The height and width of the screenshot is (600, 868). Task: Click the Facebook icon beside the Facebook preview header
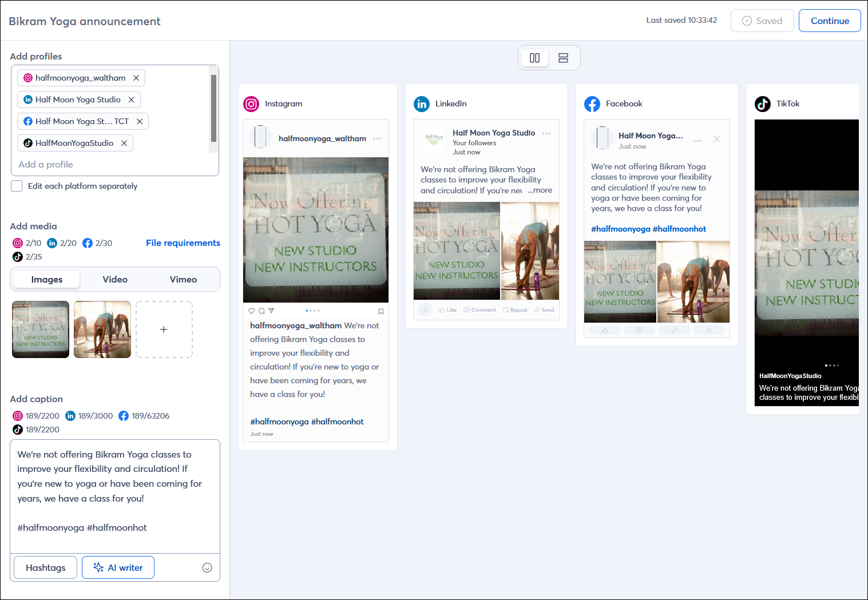pos(592,104)
